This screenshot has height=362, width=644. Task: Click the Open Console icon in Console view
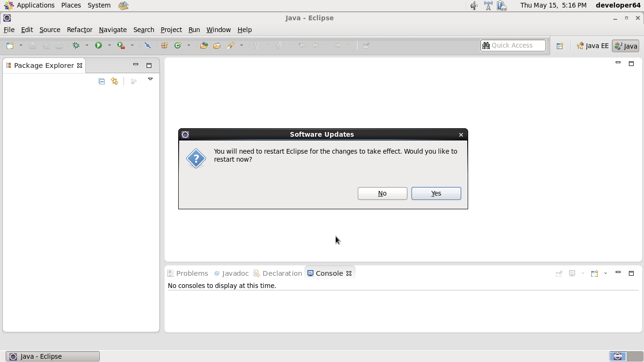click(594, 273)
